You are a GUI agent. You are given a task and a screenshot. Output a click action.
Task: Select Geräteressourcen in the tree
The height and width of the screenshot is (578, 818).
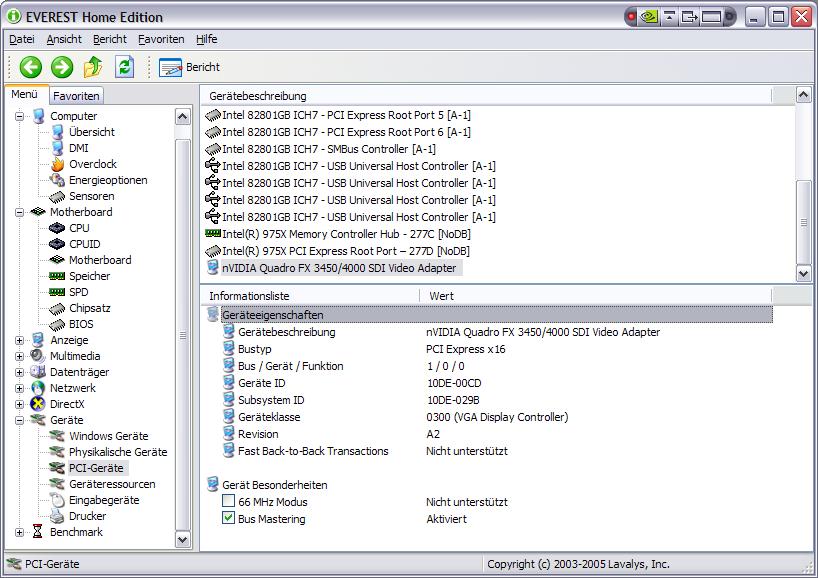click(112, 484)
